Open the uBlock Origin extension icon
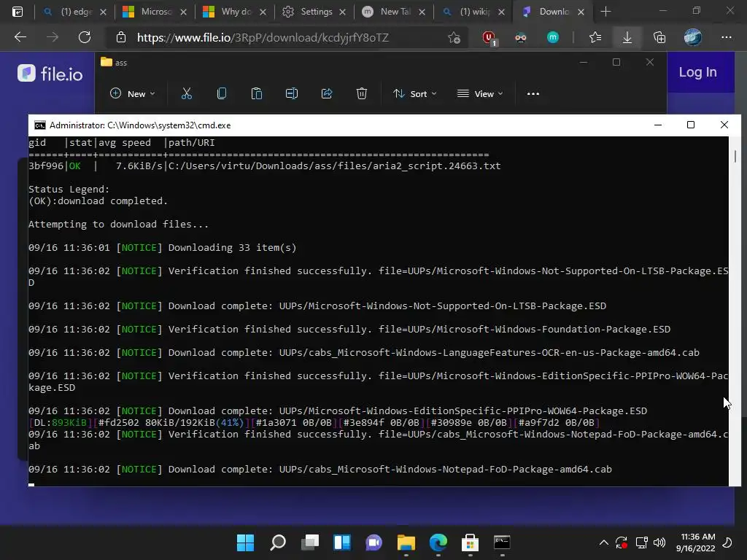The width and height of the screenshot is (747, 560). coord(489,38)
